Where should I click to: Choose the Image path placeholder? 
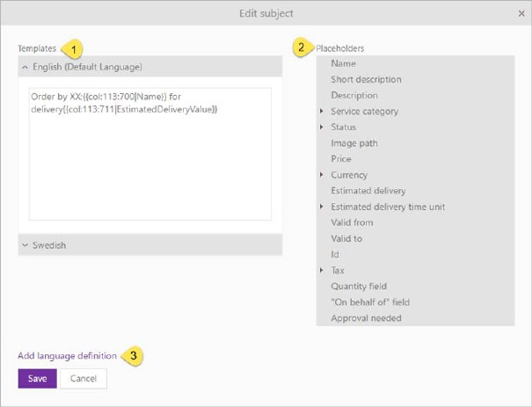[354, 143]
